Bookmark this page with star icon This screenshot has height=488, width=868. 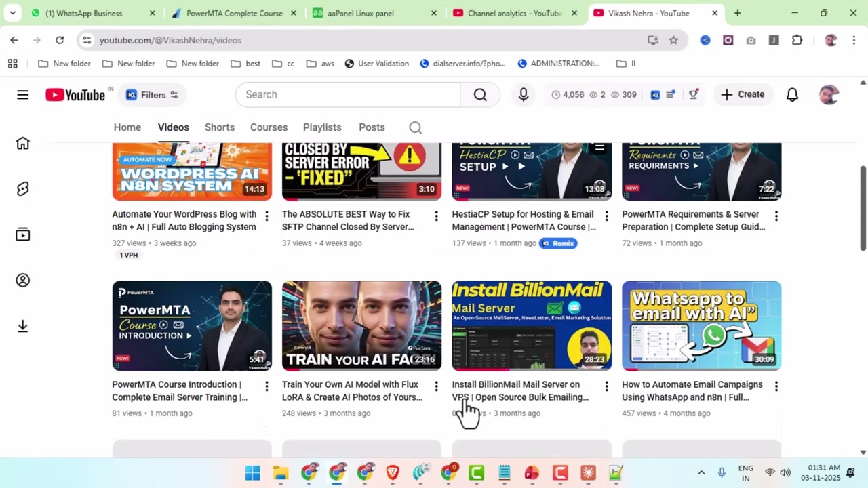tap(673, 40)
